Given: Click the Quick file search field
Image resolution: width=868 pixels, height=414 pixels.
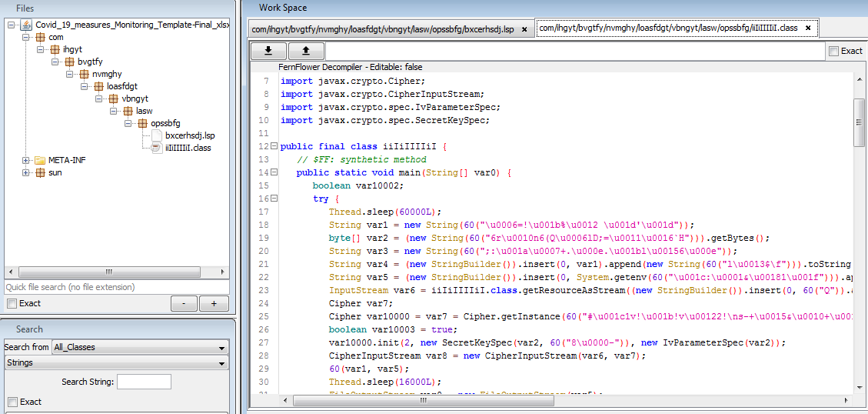Looking at the screenshot, I should pyautogui.click(x=116, y=288).
